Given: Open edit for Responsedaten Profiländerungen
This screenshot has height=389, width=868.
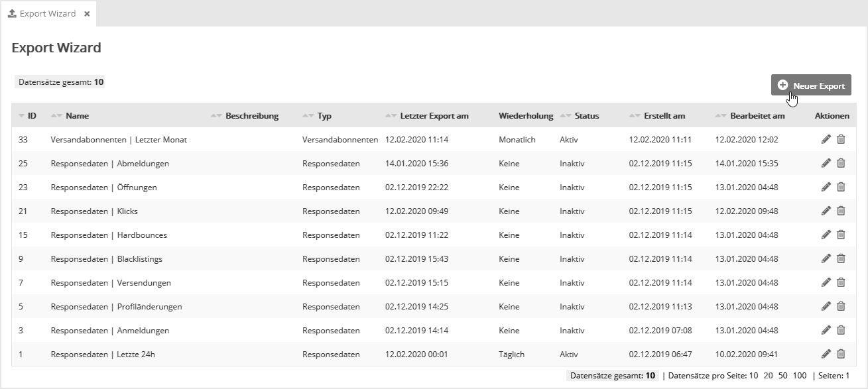Looking at the screenshot, I should (x=826, y=307).
